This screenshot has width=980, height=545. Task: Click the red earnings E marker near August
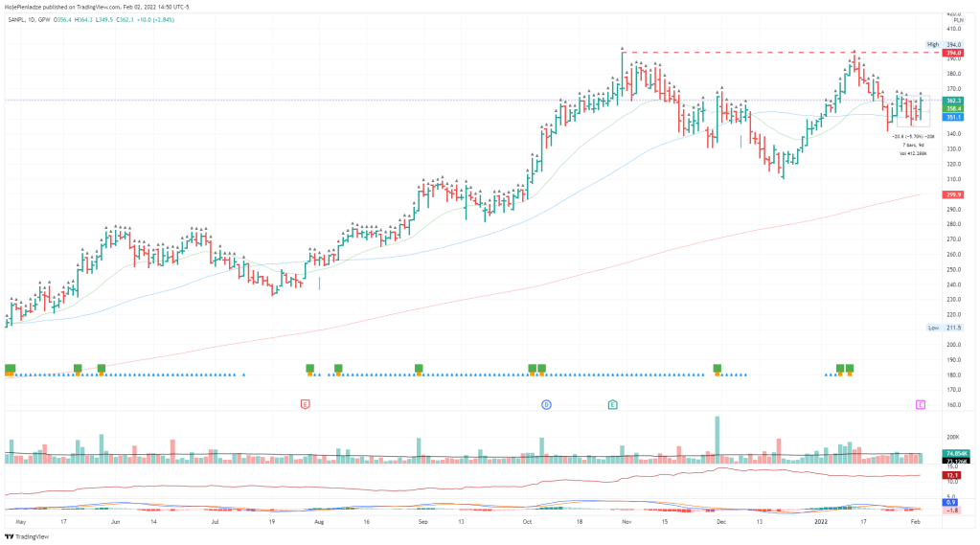pyautogui.click(x=305, y=404)
